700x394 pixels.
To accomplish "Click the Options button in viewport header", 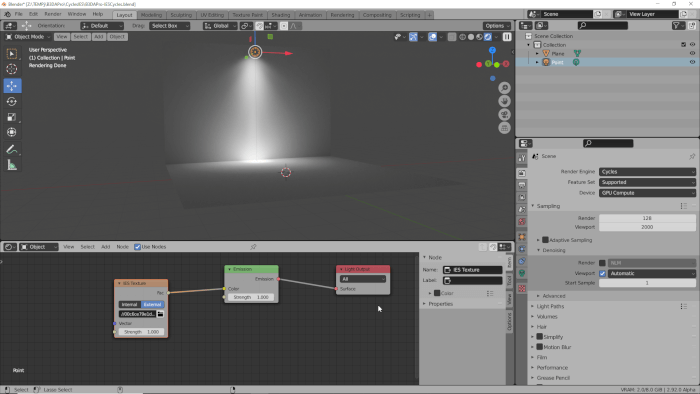I will 496,26.
